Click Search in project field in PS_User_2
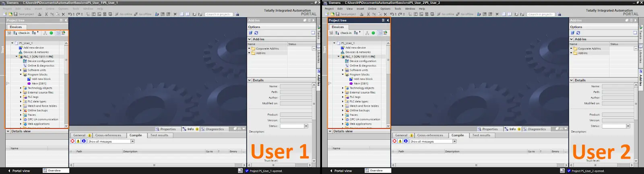The height and width of the screenshot is (174, 644). pos(541,14)
